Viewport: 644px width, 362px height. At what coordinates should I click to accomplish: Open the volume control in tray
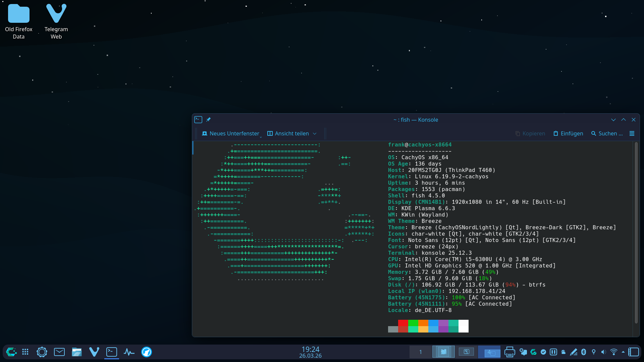click(604, 352)
